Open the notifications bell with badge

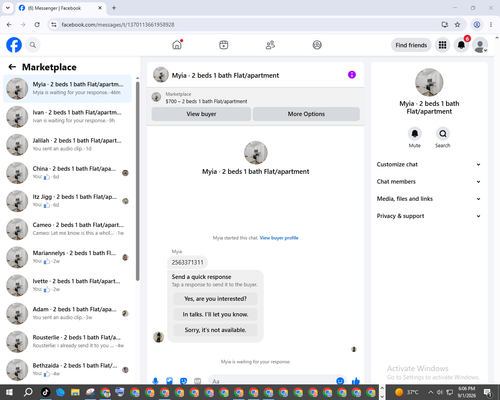[461, 45]
